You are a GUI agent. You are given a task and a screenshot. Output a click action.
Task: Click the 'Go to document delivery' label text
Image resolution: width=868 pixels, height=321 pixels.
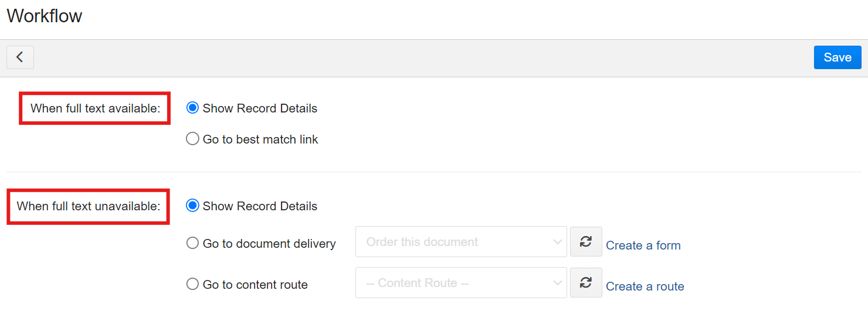[x=269, y=244]
